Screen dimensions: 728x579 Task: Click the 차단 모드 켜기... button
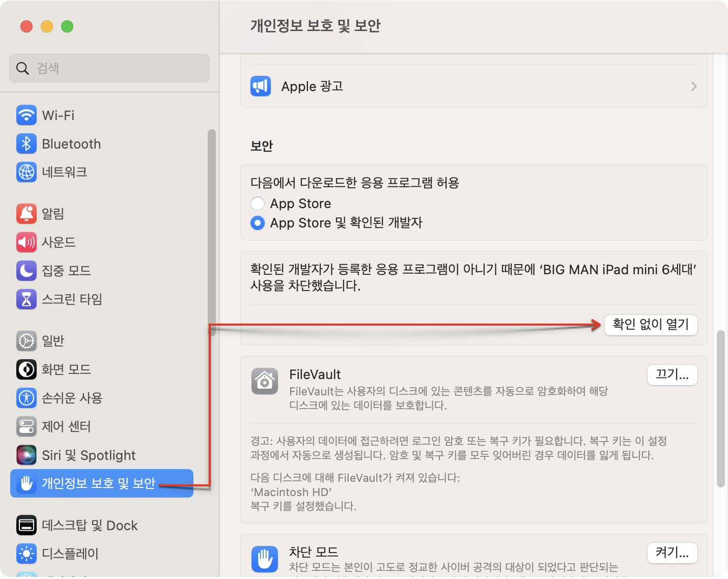pos(672,553)
